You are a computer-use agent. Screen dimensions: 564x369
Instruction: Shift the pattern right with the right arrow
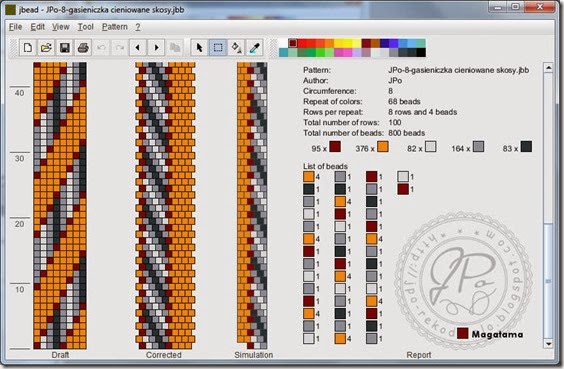point(156,47)
